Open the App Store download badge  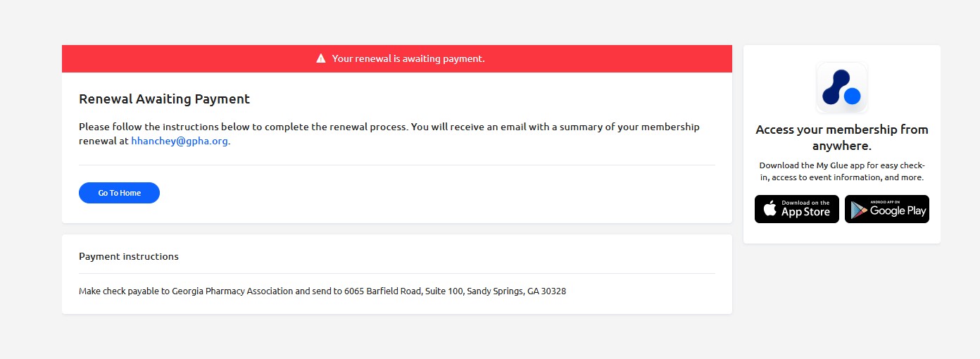797,209
